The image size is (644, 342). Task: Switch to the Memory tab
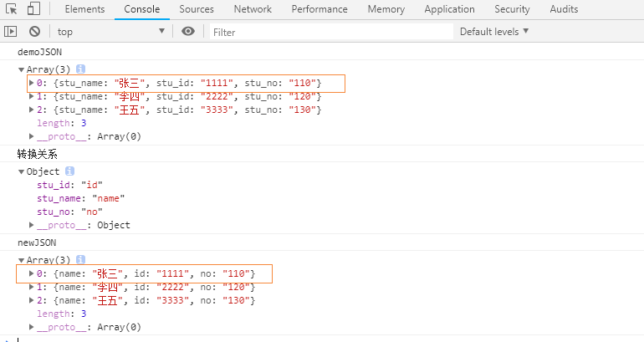386,9
